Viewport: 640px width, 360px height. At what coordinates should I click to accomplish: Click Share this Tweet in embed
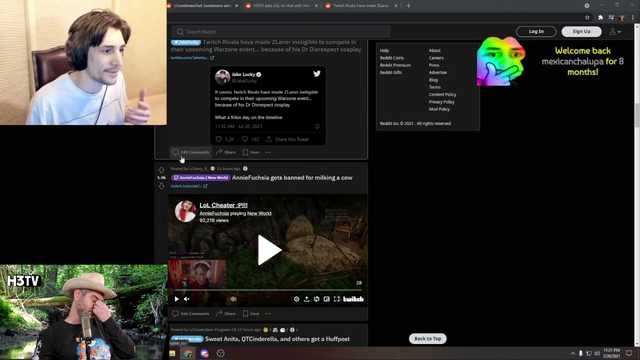(x=287, y=139)
